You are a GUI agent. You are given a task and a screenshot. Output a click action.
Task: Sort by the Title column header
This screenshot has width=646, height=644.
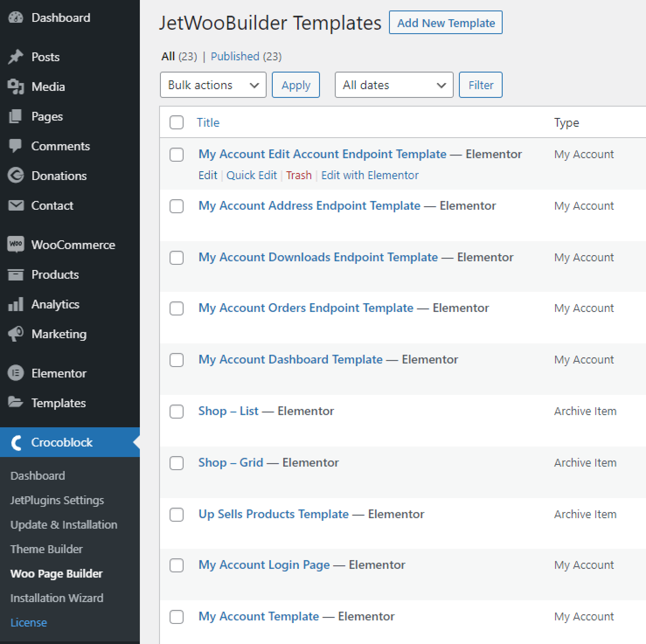coord(208,122)
